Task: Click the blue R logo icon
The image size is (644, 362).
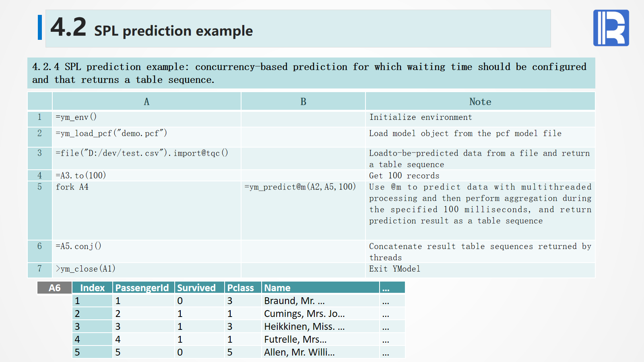Action: tap(611, 28)
